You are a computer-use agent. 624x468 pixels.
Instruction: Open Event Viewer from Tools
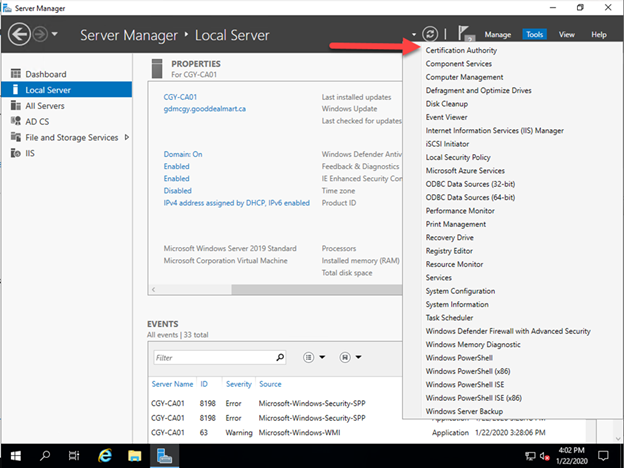446,117
